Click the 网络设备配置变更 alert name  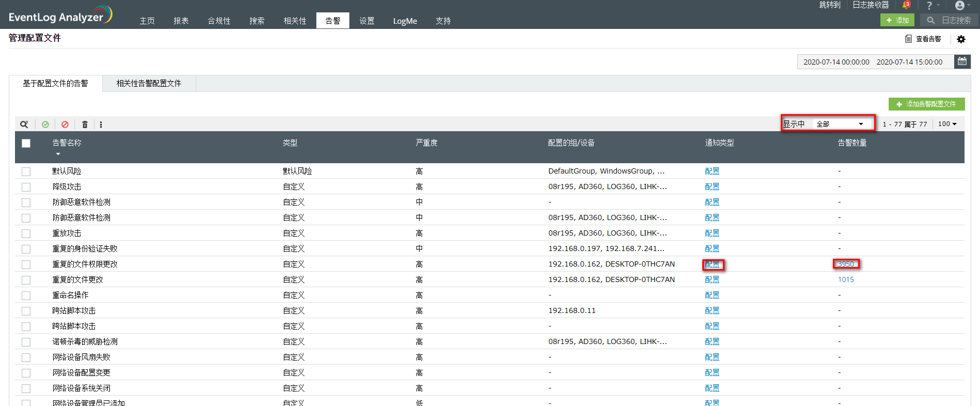(82, 372)
